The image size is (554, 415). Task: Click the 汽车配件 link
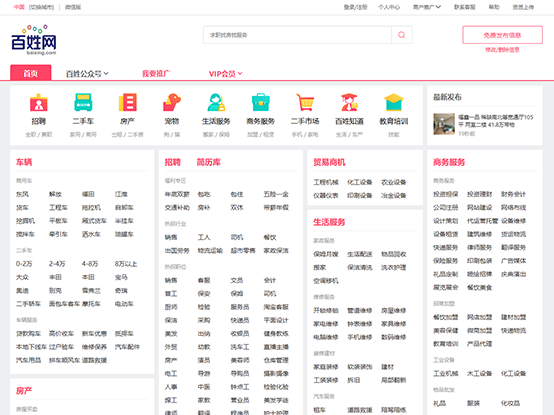(127, 347)
